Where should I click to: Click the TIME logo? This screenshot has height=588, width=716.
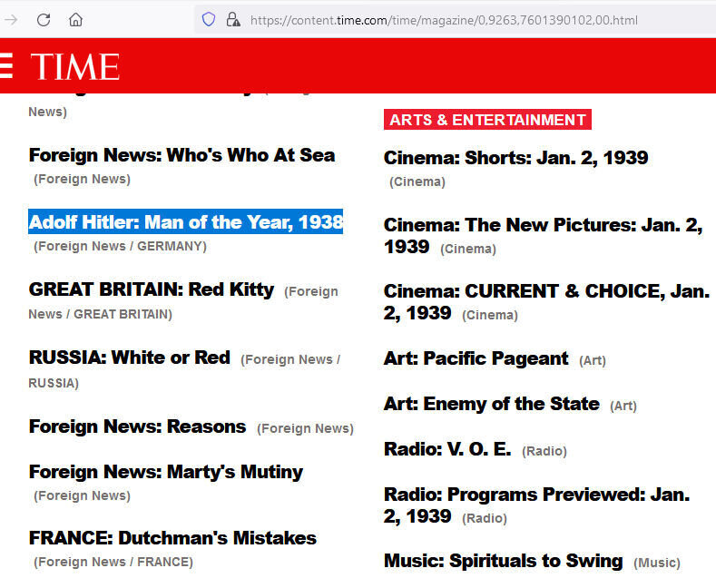click(x=75, y=66)
